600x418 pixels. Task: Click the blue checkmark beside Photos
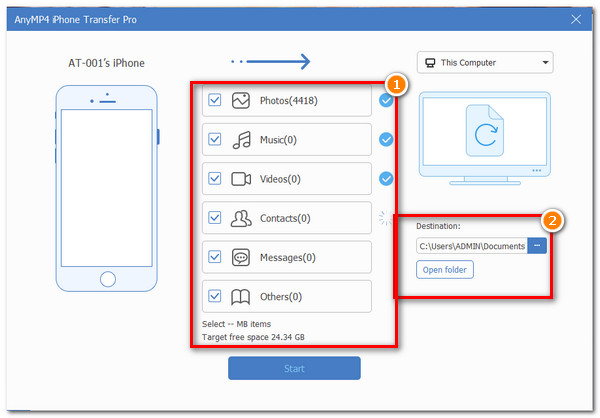tap(386, 100)
